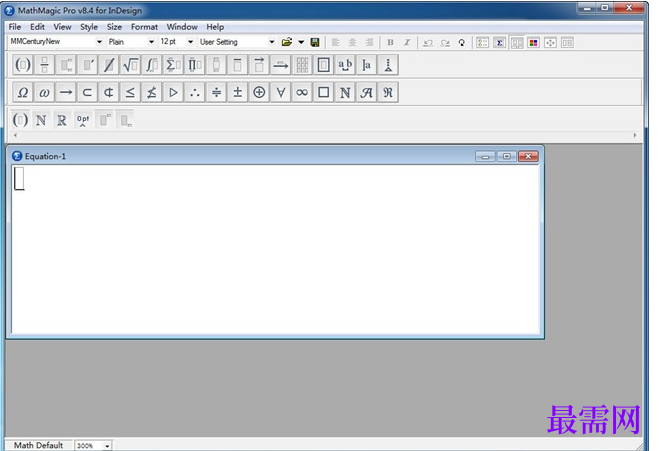Open the Format menu
659x451 pixels.
point(144,27)
